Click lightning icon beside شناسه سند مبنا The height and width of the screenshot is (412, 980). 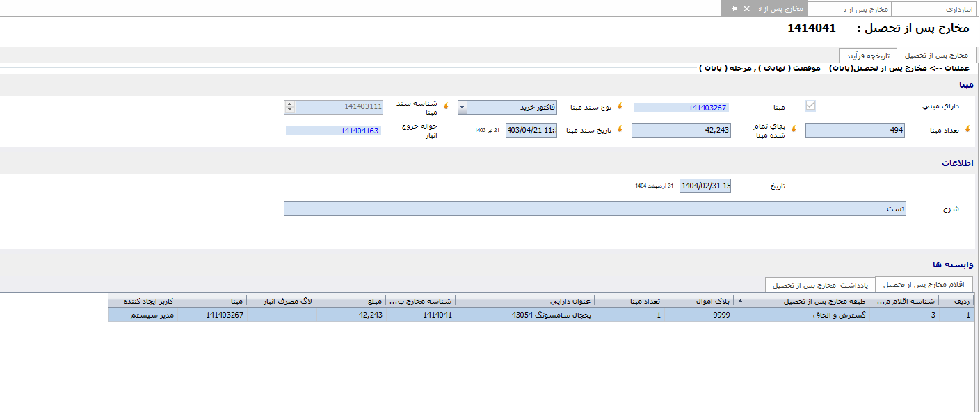click(446, 107)
